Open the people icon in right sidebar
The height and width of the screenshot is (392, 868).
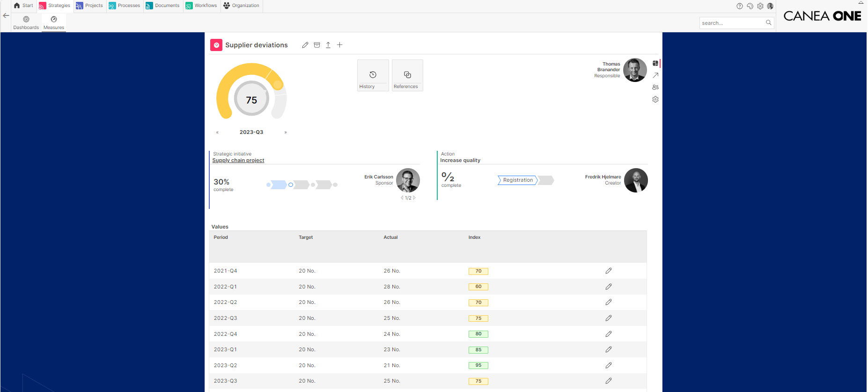(x=655, y=87)
